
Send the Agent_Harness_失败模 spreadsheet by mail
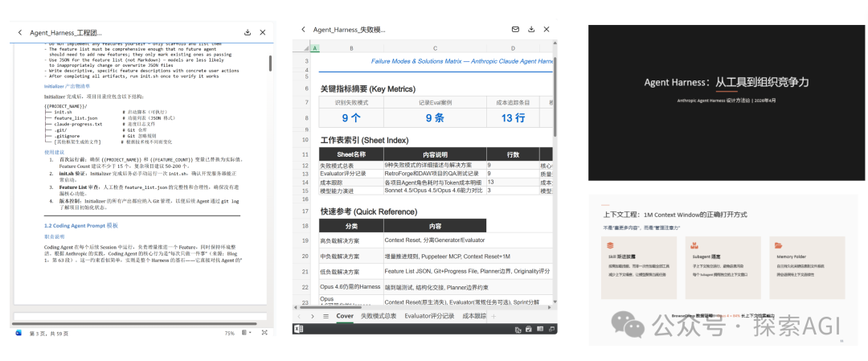515,29
